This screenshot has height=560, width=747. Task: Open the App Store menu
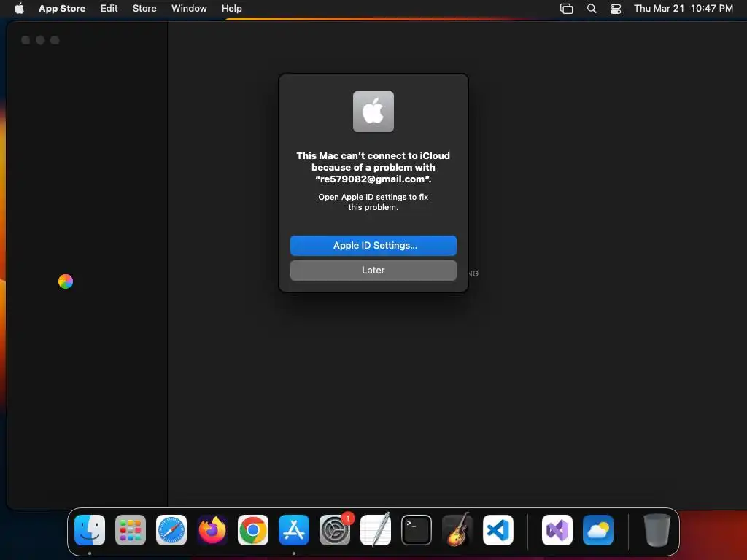[62, 8]
